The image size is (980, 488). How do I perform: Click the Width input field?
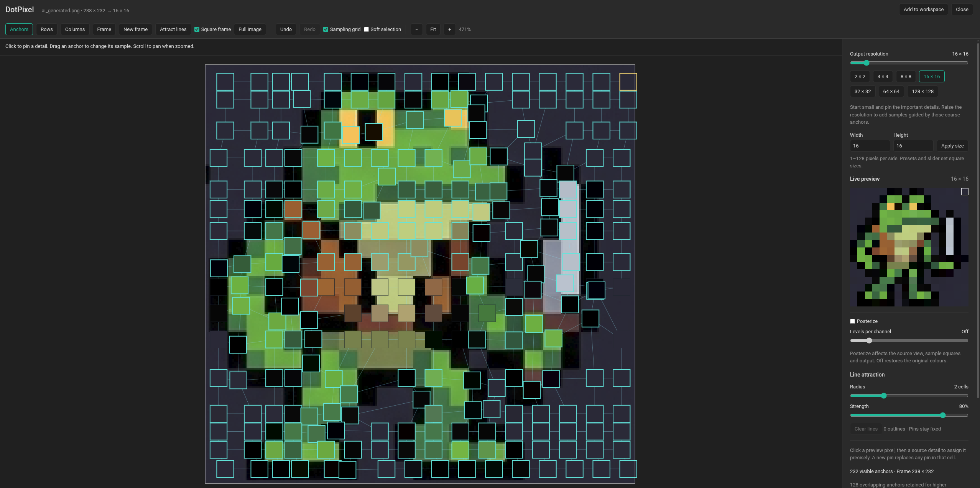(x=870, y=146)
